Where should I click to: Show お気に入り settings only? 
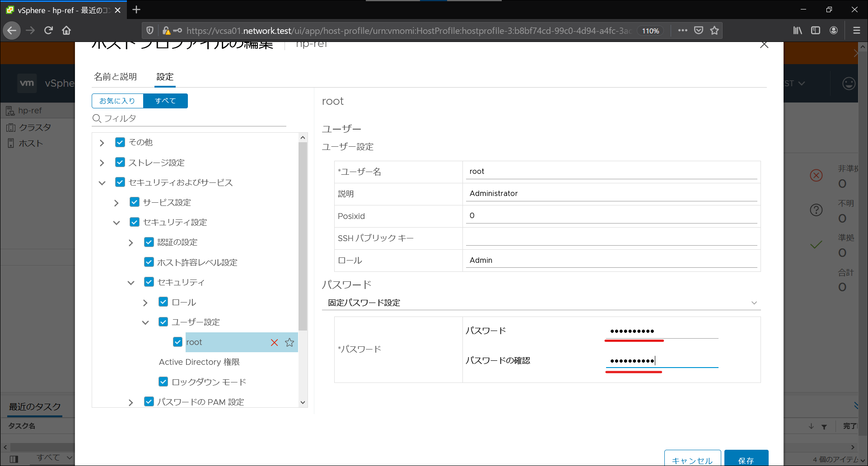click(117, 101)
